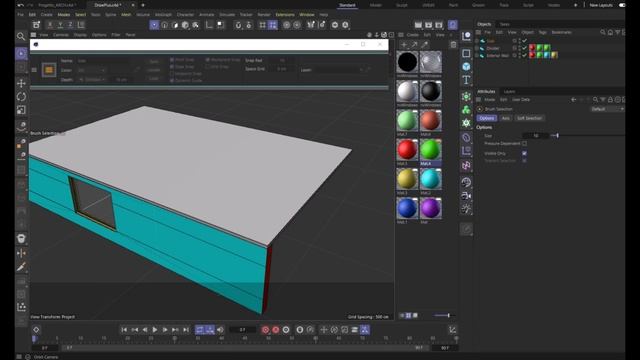Switch to the Standard layout tab
Screen dimensions: 640x360
coord(347,5)
